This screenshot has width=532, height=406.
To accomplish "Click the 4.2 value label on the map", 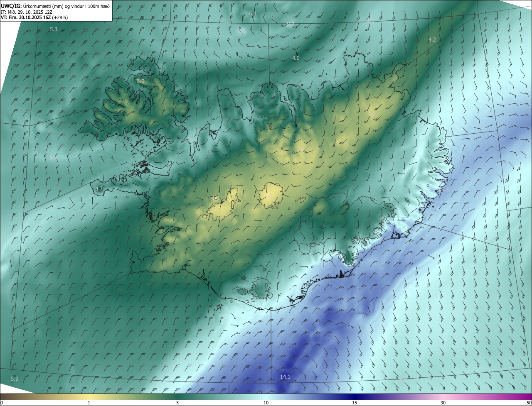I will (432, 40).
